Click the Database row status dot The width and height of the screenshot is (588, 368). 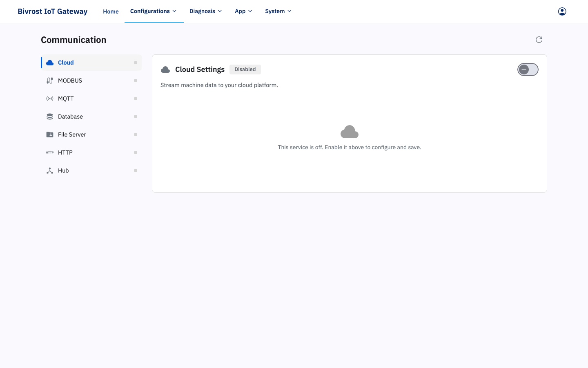[136, 117]
